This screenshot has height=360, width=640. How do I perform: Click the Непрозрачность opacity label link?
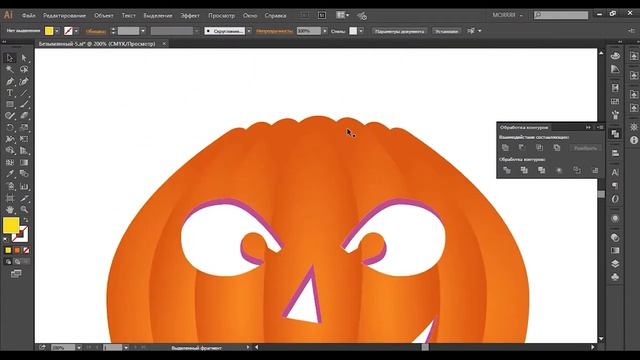(274, 31)
